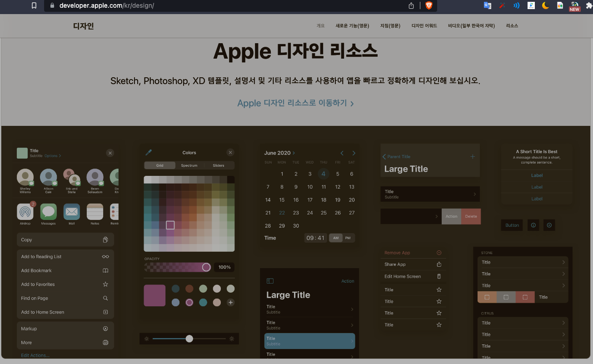593x364 pixels.
Task: Click the Add to Home Screen plus icon
Action: click(x=105, y=312)
